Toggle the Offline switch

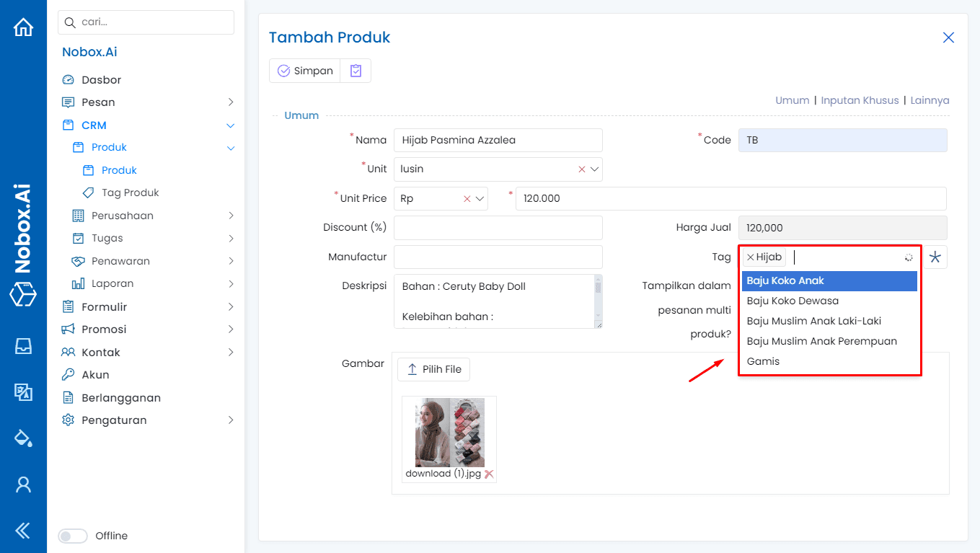pos(72,536)
